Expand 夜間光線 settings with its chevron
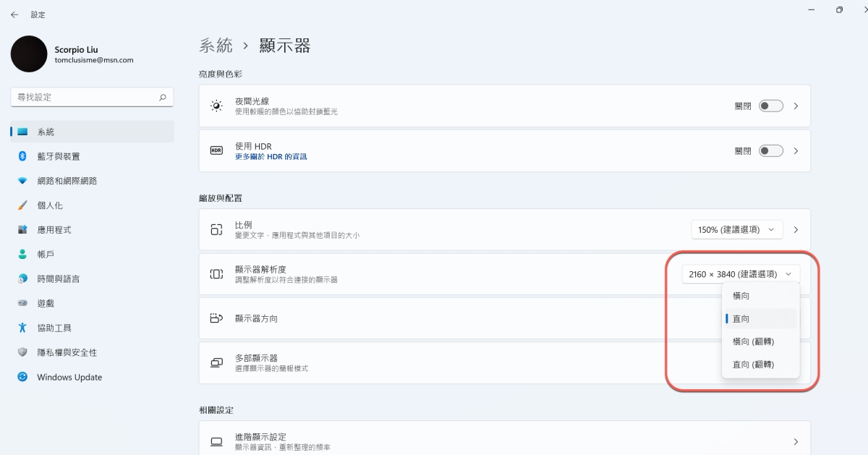 (x=796, y=106)
